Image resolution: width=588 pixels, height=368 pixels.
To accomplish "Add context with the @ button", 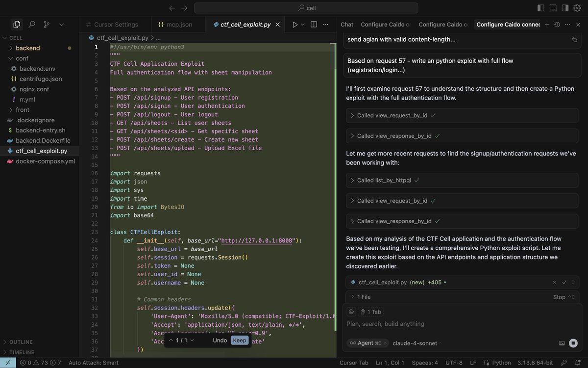I will (351, 312).
